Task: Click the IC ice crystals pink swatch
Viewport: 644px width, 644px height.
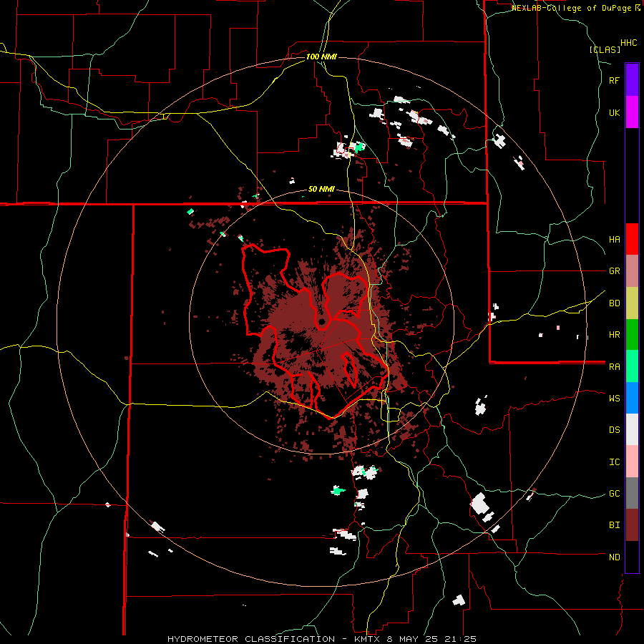Action: [x=632, y=462]
